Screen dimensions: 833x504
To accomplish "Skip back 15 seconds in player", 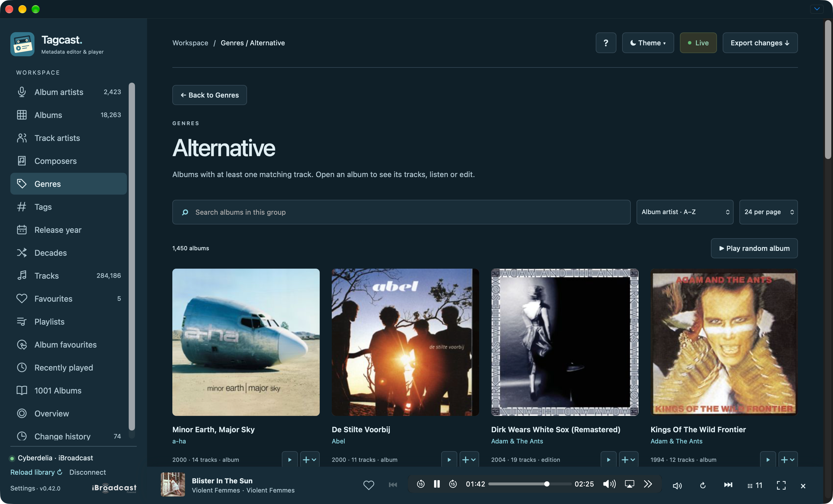I will click(421, 484).
